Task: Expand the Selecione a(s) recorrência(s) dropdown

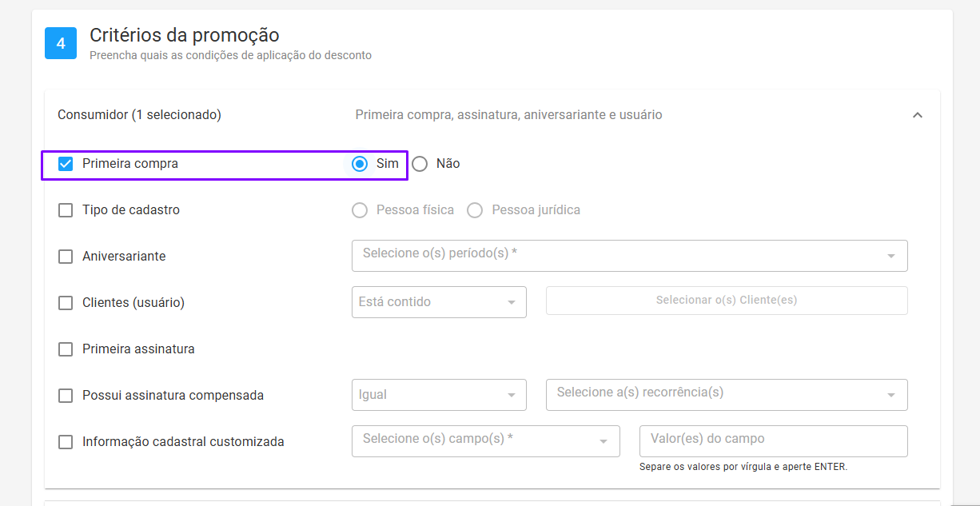Action: coord(727,395)
